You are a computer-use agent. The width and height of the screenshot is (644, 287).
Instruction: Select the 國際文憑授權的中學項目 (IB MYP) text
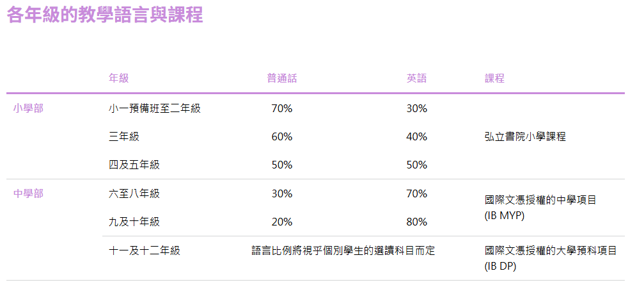(x=540, y=208)
